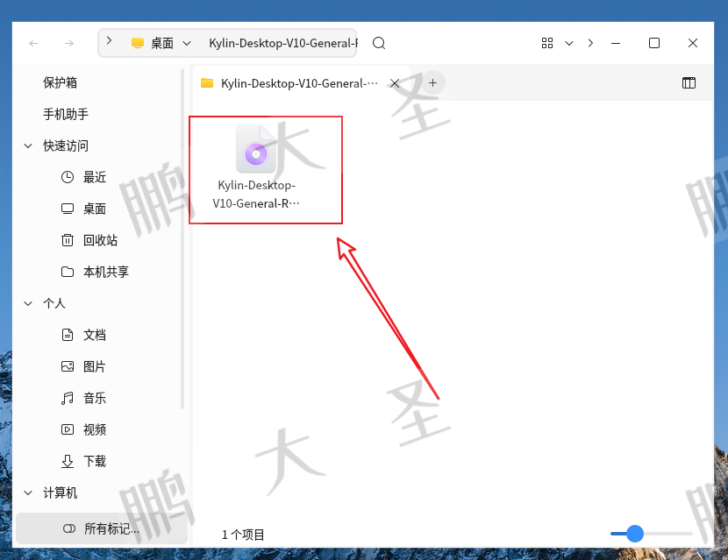Collapse the 快速访问 section

[28, 145]
